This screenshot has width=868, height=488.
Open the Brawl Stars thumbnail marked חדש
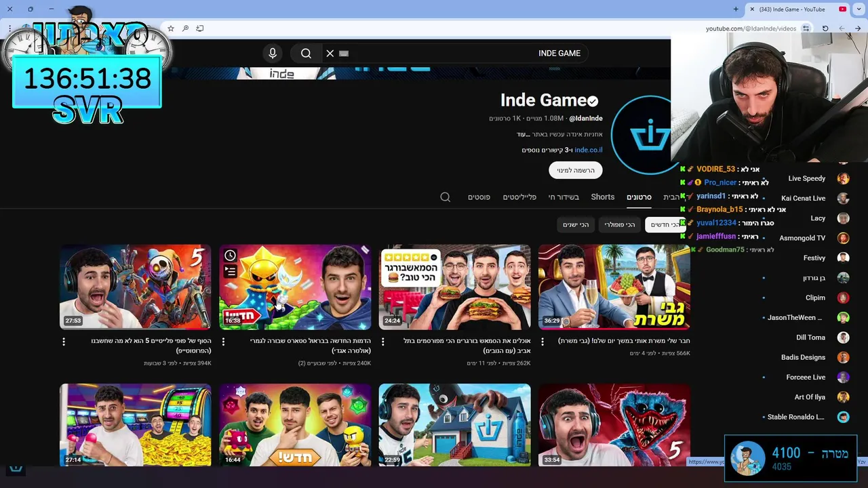[x=295, y=287]
